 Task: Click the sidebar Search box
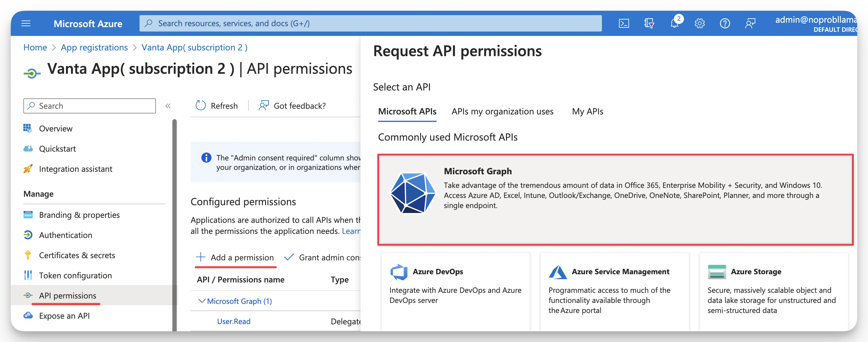90,106
